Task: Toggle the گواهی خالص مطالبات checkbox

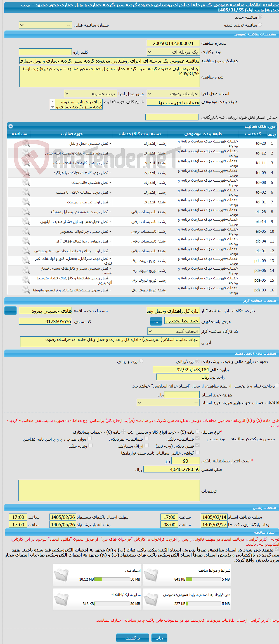Action: (197, 453)
